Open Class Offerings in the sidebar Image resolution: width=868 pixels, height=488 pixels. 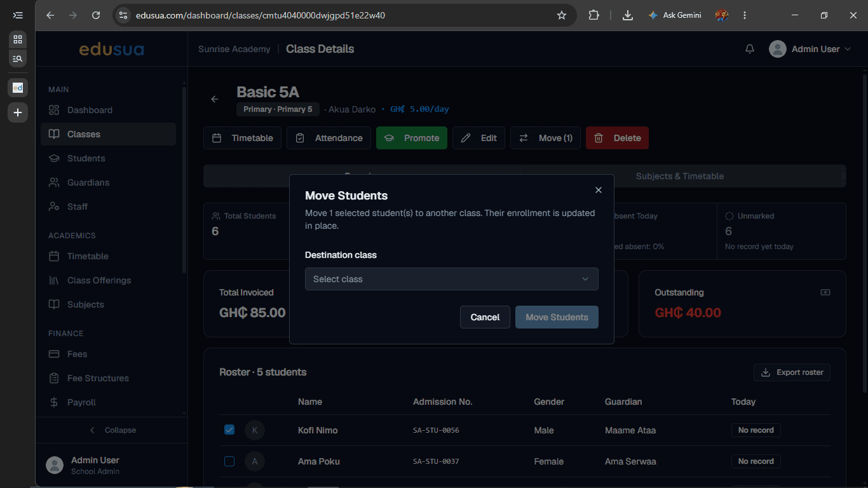pyautogui.click(x=108, y=280)
